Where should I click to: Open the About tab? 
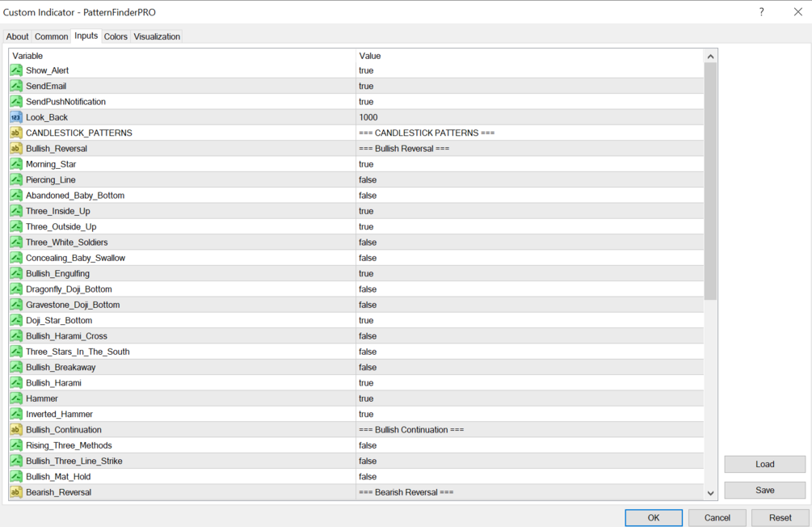click(x=17, y=36)
